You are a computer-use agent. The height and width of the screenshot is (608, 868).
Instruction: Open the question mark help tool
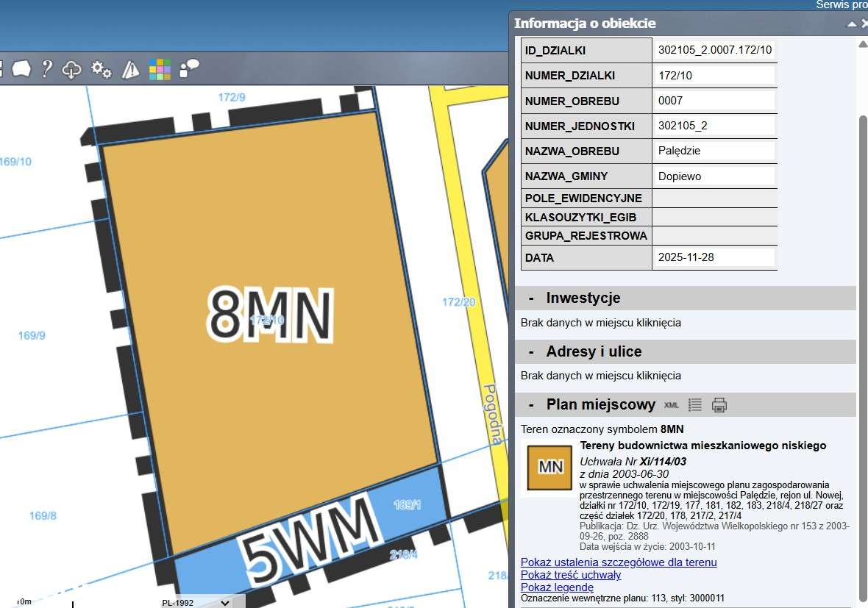pos(47,69)
